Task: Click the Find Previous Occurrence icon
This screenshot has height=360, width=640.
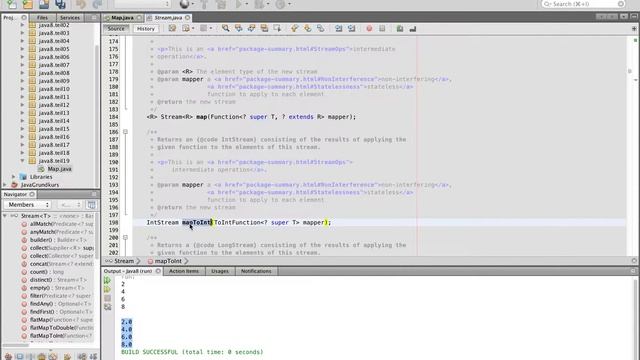Action: (238, 28)
